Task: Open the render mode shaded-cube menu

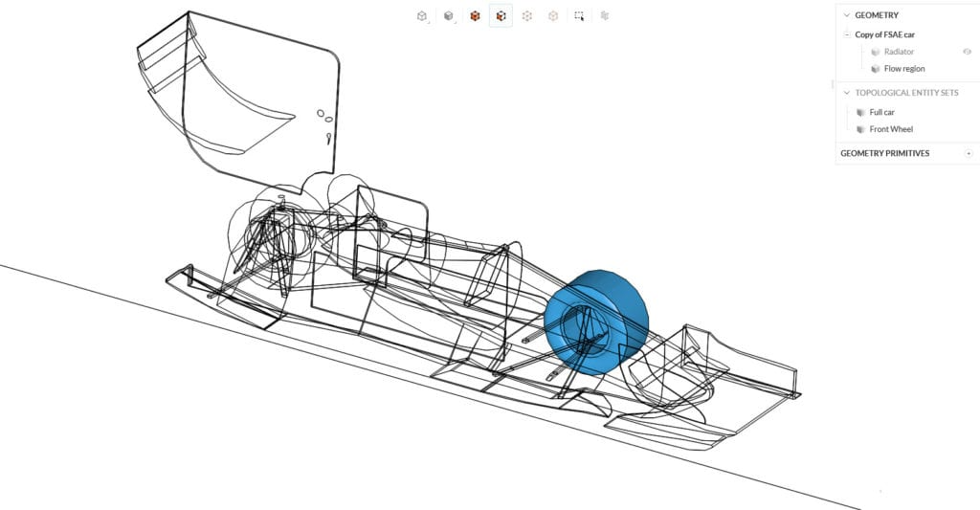Action: [x=449, y=16]
